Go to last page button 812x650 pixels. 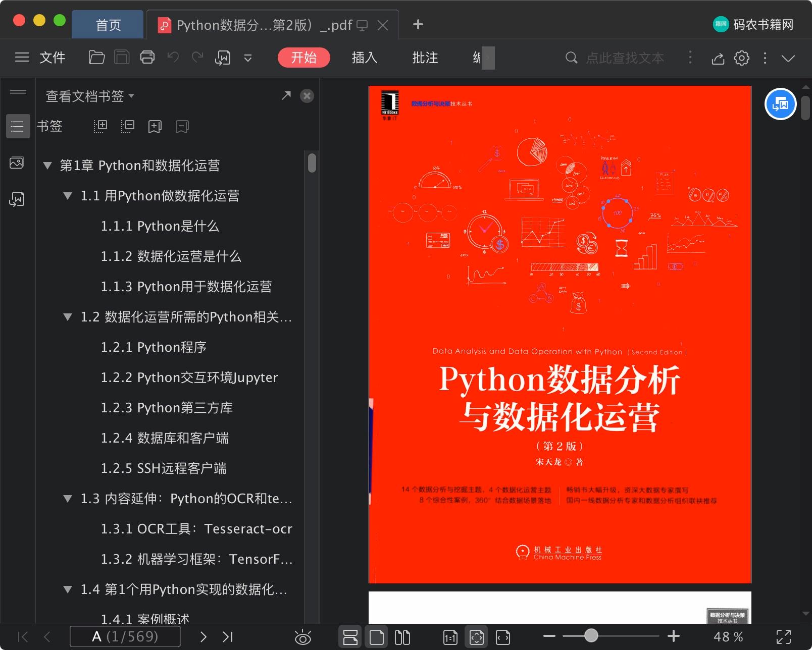pyautogui.click(x=228, y=637)
